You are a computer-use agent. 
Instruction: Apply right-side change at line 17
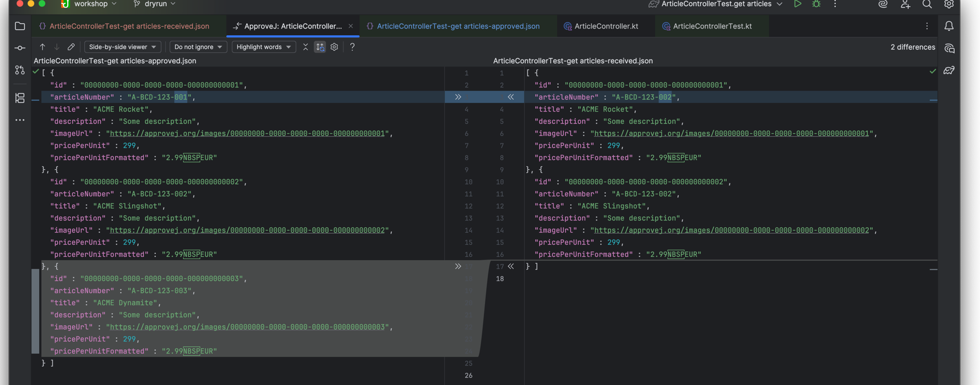(x=511, y=267)
